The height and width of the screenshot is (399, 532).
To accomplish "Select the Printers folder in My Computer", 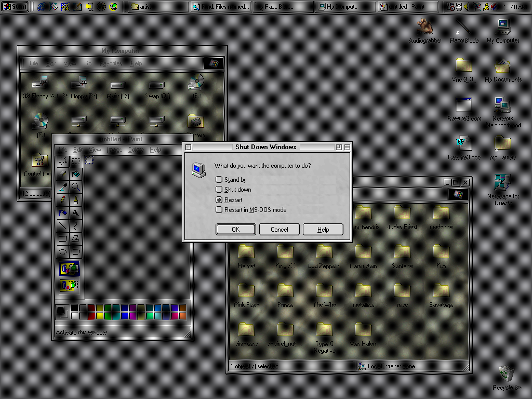I will (196, 126).
